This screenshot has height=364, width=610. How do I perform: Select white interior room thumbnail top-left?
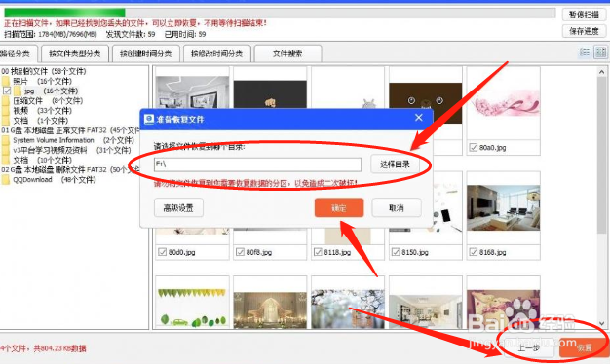tap(192, 92)
